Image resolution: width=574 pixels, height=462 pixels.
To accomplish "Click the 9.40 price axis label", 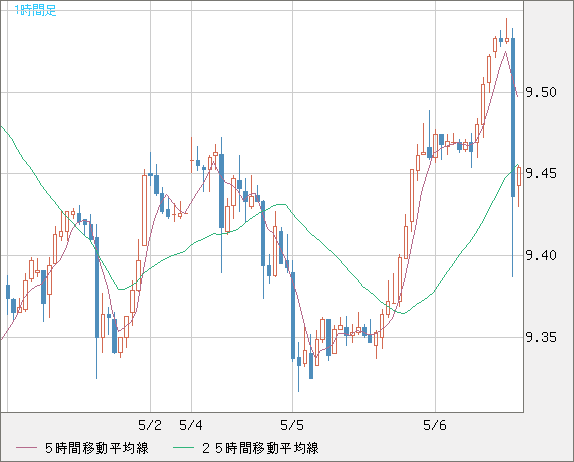I will [x=541, y=255].
